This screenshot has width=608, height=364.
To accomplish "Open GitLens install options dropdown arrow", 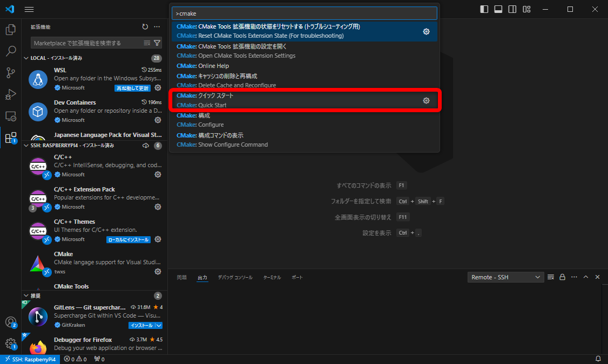I will (159, 326).
